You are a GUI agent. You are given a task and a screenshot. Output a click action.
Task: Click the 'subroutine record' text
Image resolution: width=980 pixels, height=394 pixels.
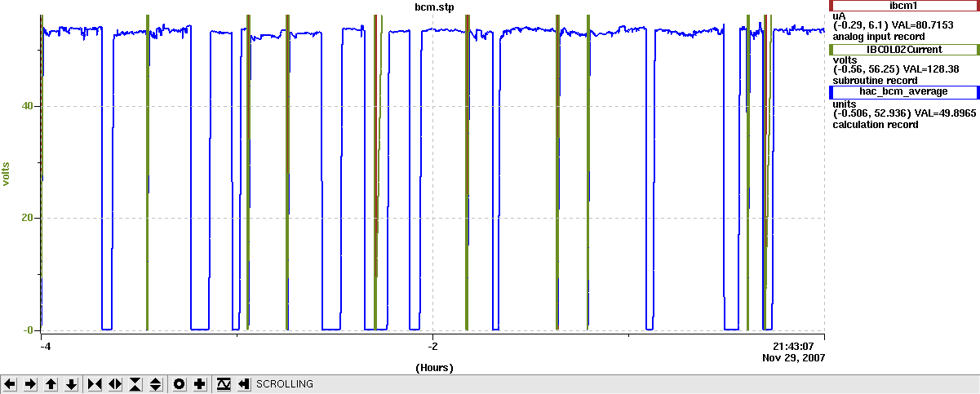tap(875, 80)
